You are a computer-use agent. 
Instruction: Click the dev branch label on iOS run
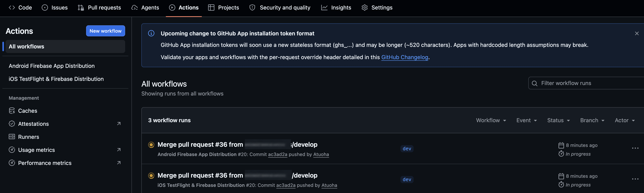(407, 179)
